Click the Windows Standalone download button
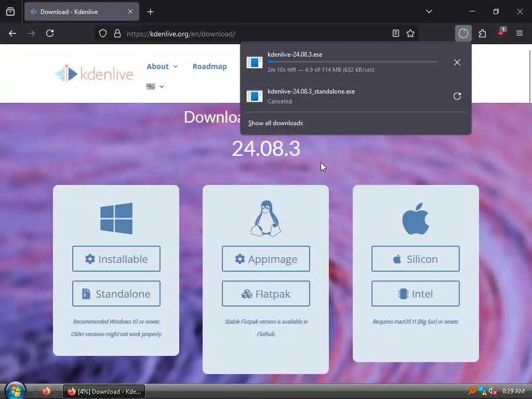This screenshot has width=532, height=399. [116, 294]
